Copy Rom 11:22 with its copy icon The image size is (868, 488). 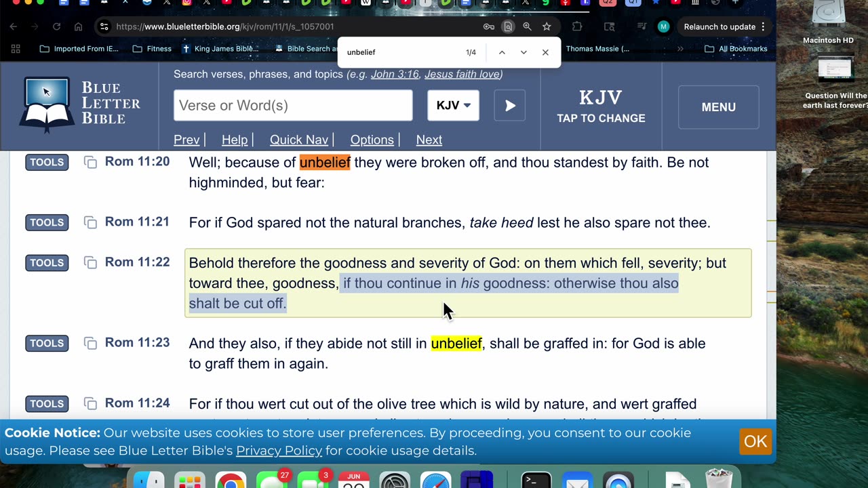point(90,263)
